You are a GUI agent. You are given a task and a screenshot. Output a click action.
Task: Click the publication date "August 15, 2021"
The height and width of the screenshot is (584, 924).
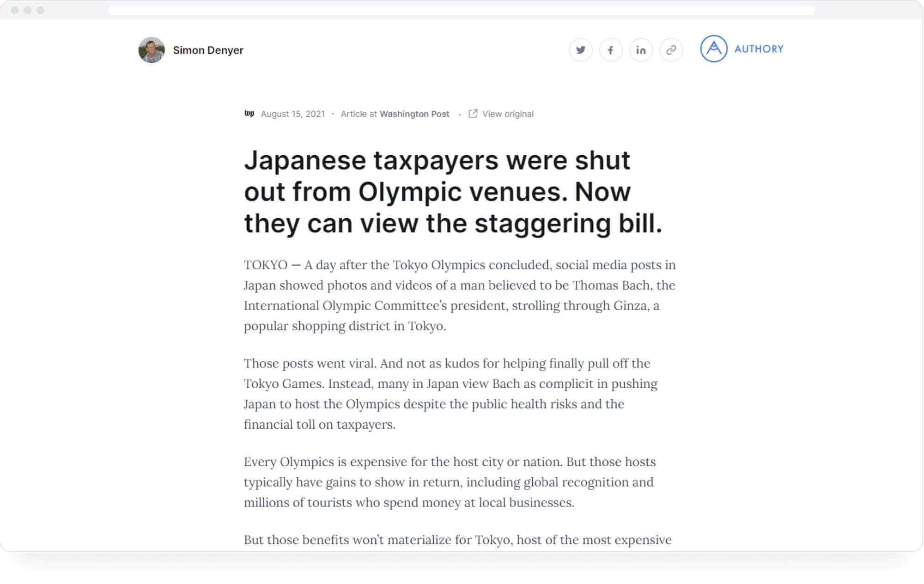click(293, 114)
